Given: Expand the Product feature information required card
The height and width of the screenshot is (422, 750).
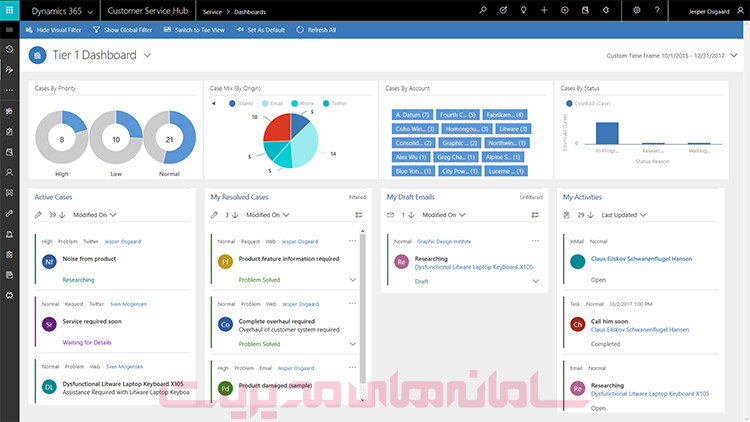Looking at the screenshot, I should [x=353, y=280].
